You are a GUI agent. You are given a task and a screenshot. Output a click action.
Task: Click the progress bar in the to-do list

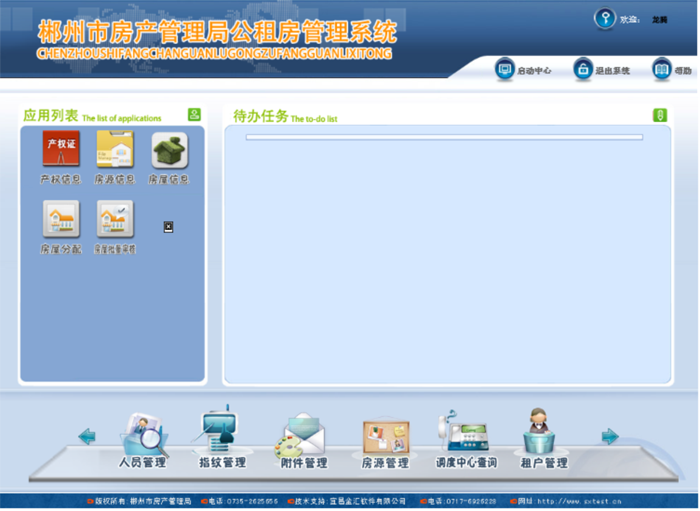pos(444,137)
